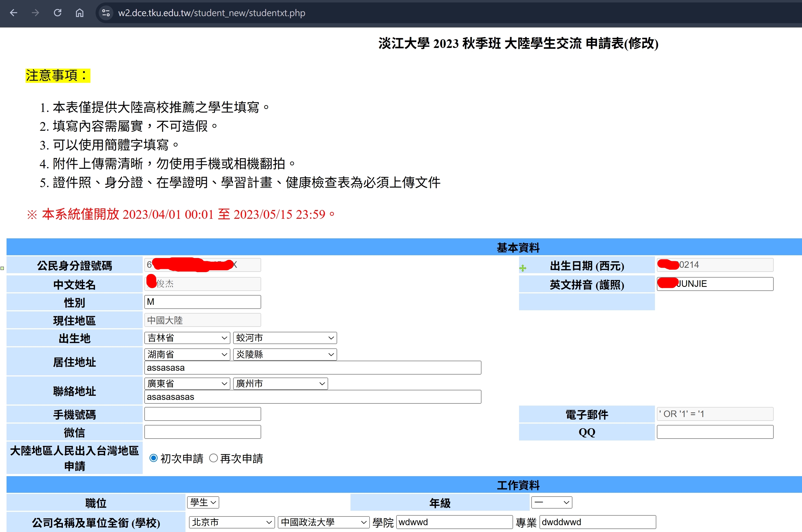This screenshot has width=802, height=532.
Task: Click the 中文姓名 field
Action: (202, 284)
